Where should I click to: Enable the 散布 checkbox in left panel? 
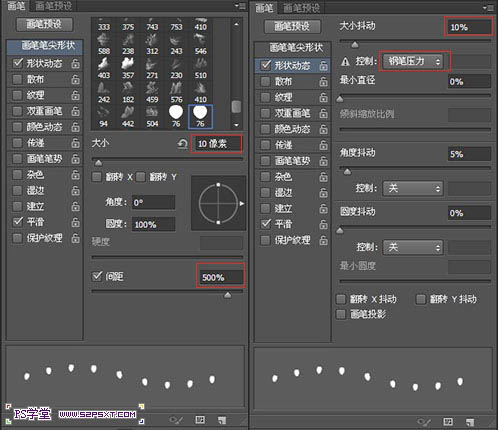pos(17,79)
